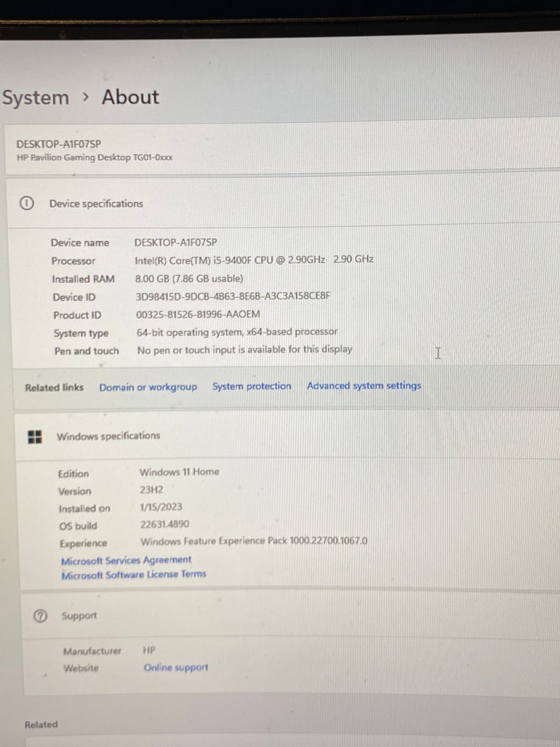Click the Processor label
The width and height of the screenshot is (560, 747).
[x=73, y=261]
